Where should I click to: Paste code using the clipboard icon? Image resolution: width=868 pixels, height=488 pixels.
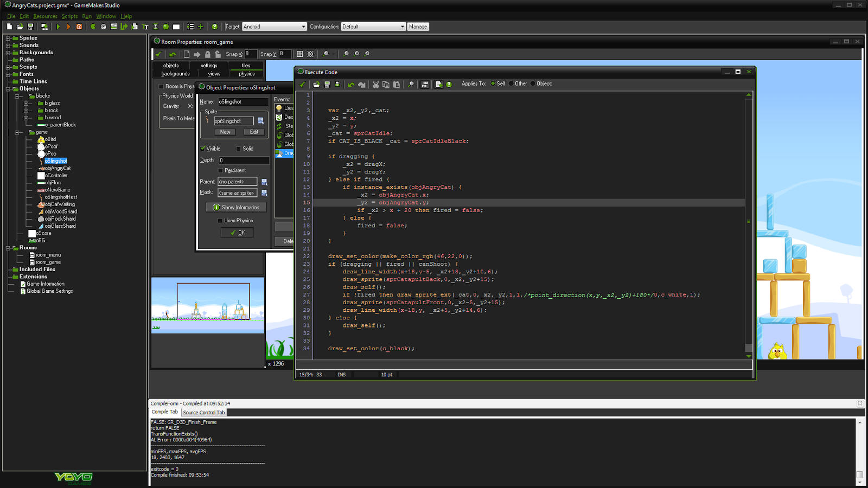click(x=397, y=84)
